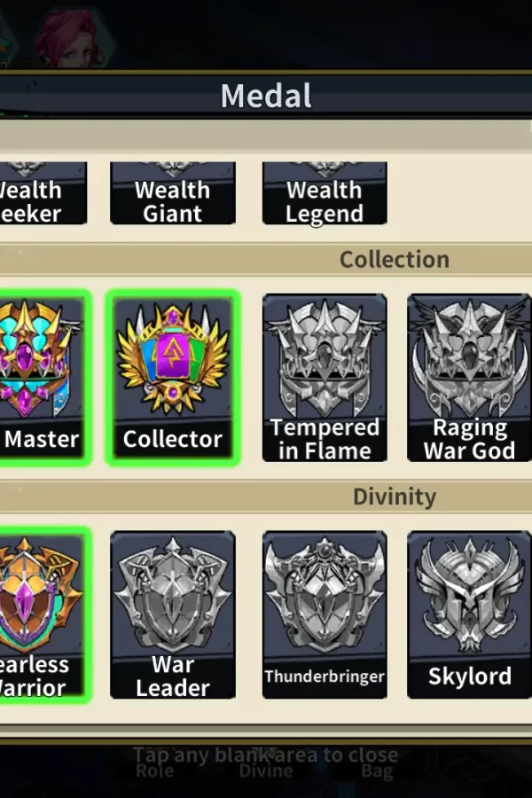Tap the red-haired character portrait
Viewport: 532px width, 798px height.
coord(71,38)
